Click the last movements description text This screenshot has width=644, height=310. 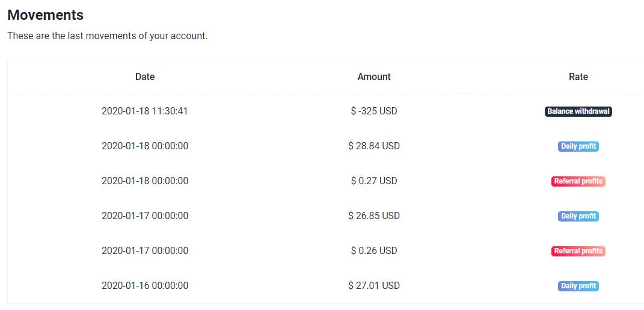tap(108, 36)
